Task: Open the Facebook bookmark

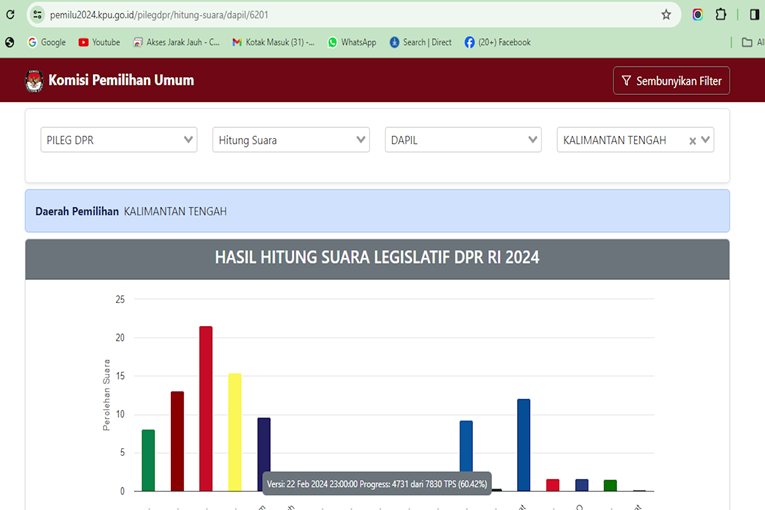Action: tap(498, 42)
